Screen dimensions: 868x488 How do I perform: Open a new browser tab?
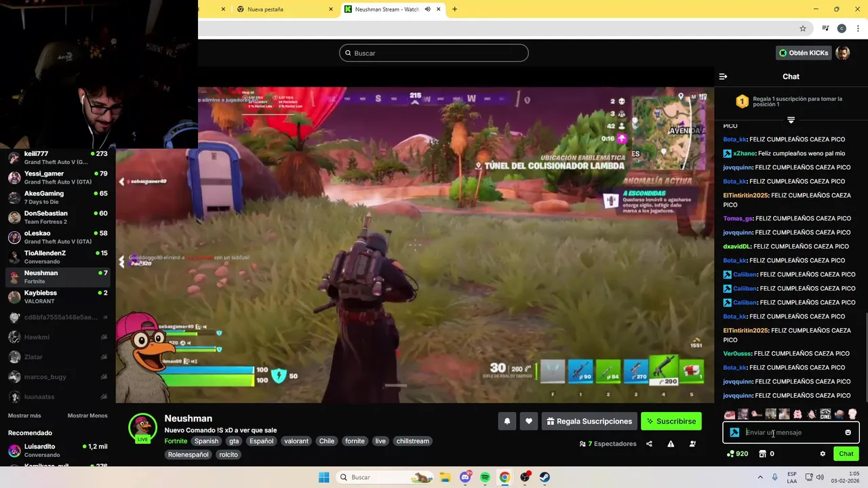coord(454,9)
